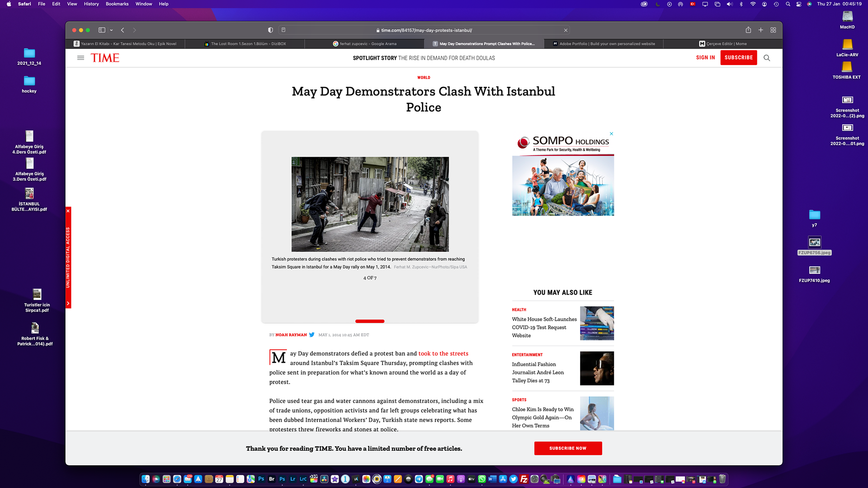Toggle the Safari sidebar button
This screenshot has width=868, height=488.
(102, 30)
